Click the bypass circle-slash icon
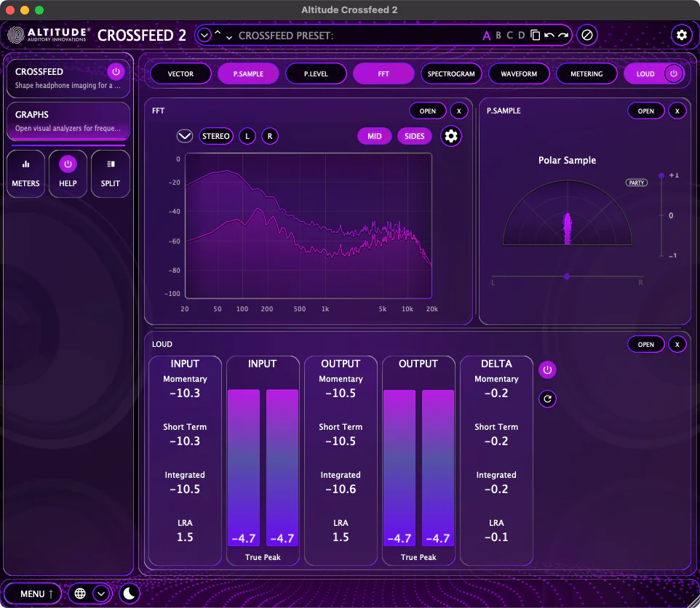This screenshot has width=700, height=608. point(587,35)
